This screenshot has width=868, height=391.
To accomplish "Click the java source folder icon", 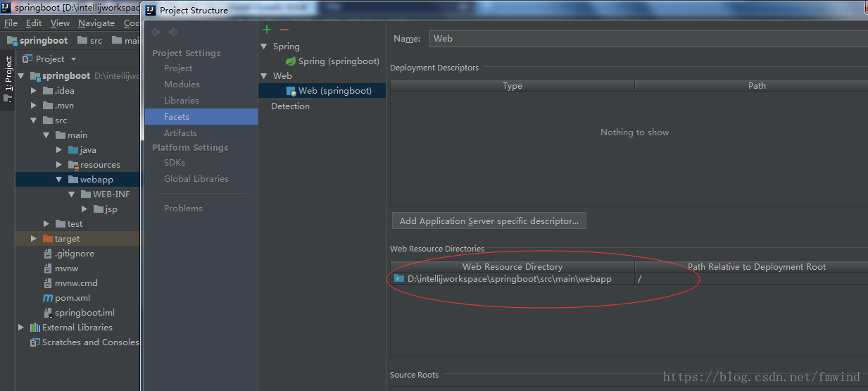I will [x=73, y=150].
